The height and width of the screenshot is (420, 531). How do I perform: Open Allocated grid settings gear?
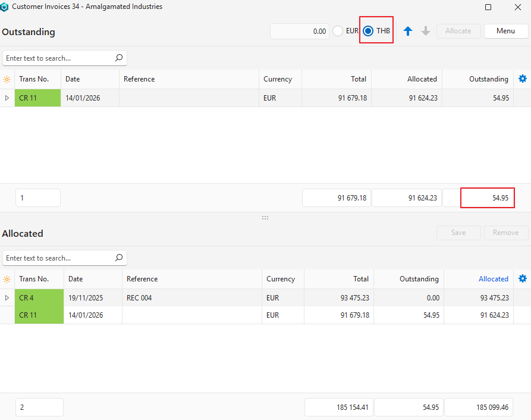click(523, 278)
